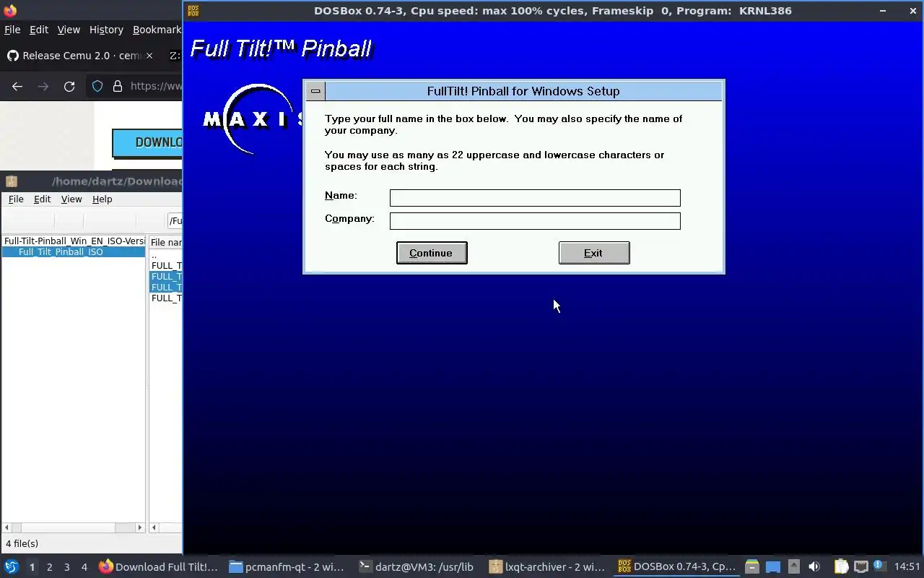Click file list scrollbar left arrow
The width and height of the screenshot is (924, 578).
[x=154, y=527]
